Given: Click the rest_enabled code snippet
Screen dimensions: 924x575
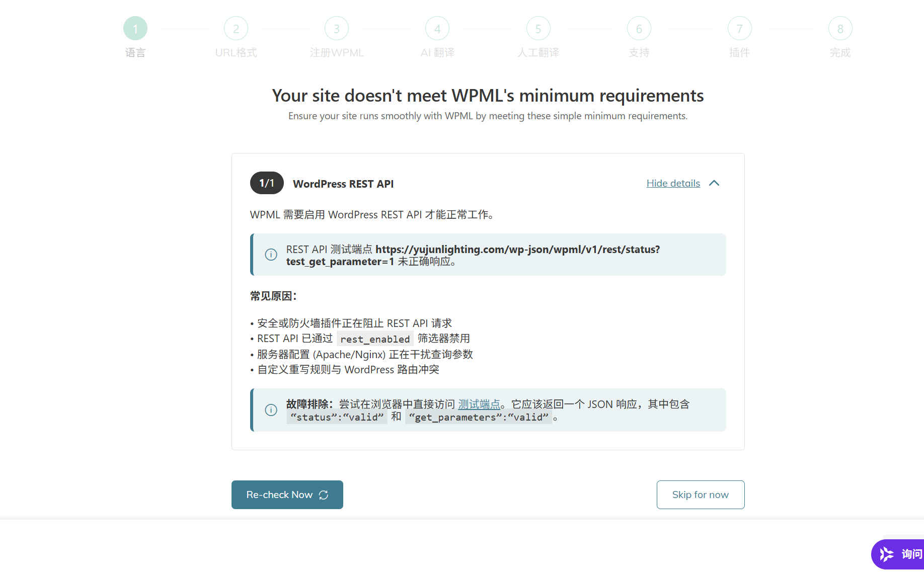Looking at the screenshot, I should coord(375,339).
